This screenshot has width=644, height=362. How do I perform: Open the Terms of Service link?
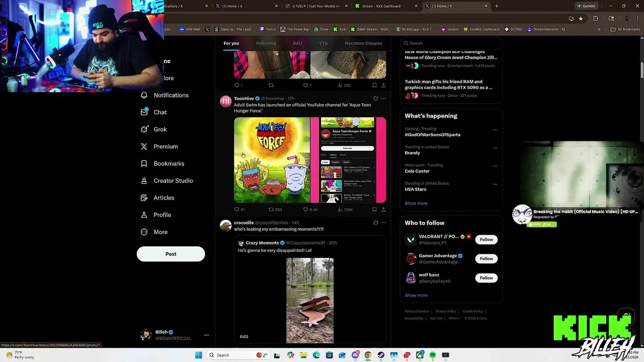[x=417, y=311]
